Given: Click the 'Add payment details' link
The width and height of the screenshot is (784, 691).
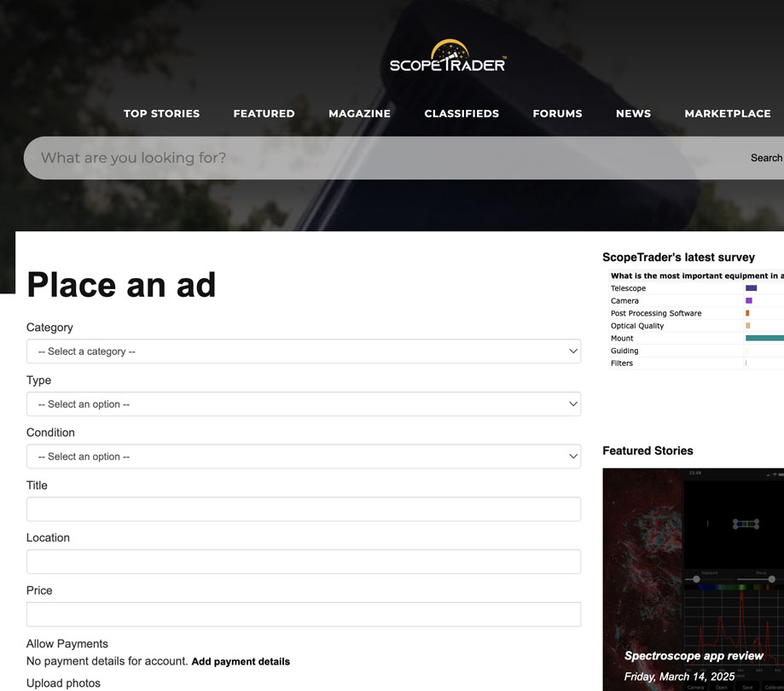Looking at the screenshot, I should tap(241, 662).
